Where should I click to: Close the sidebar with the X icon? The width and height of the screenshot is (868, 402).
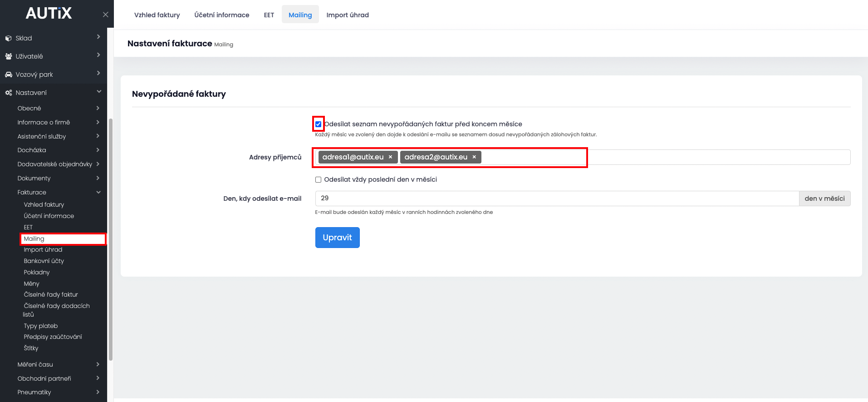point(105,15)
